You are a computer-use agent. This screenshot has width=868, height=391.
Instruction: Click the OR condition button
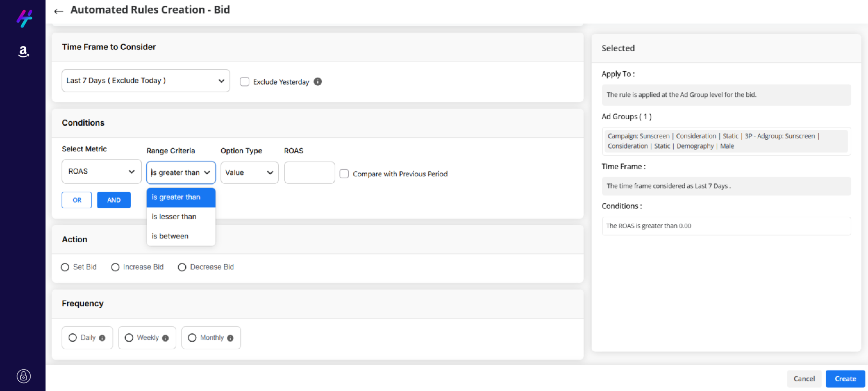coord(77,200)
